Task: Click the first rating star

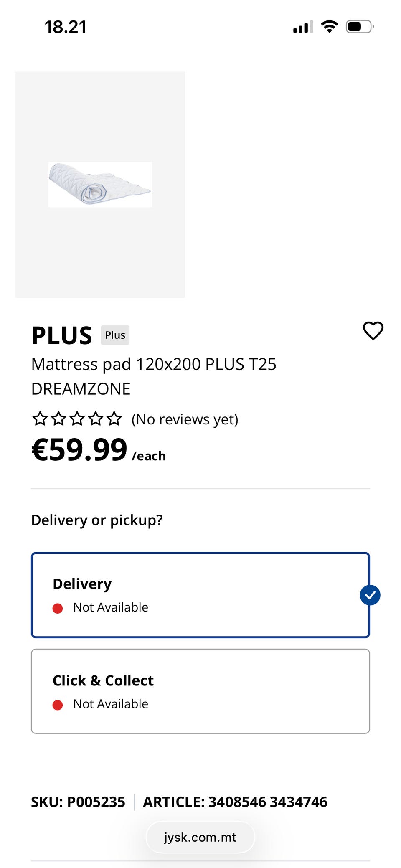Action: pos(40,419)
